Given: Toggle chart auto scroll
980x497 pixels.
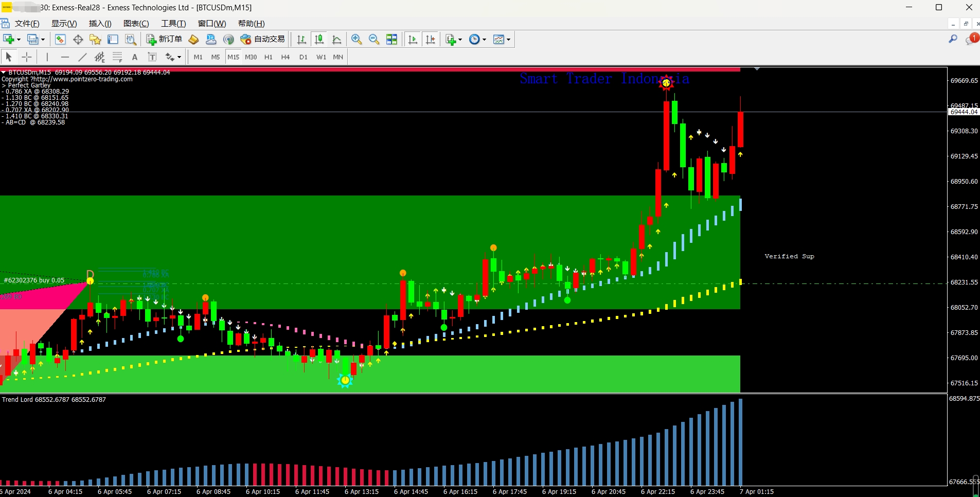Looking at the screenshot, I should pyautogui.click(x=413, y=39).
